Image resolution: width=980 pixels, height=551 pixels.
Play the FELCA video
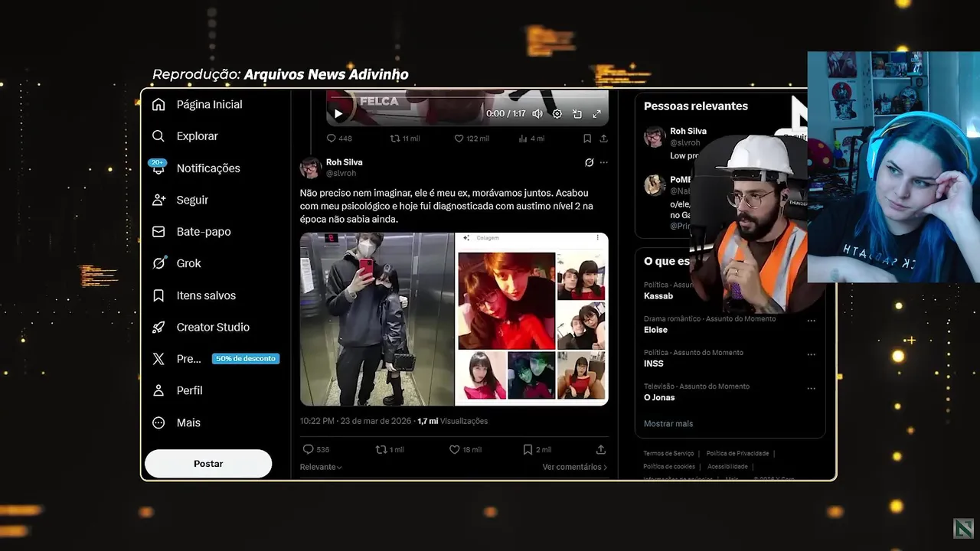click(x=338, y=114)
